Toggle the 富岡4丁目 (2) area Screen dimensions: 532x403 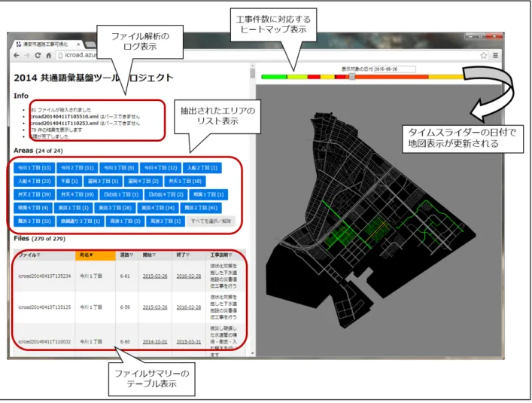coord(143,181)
